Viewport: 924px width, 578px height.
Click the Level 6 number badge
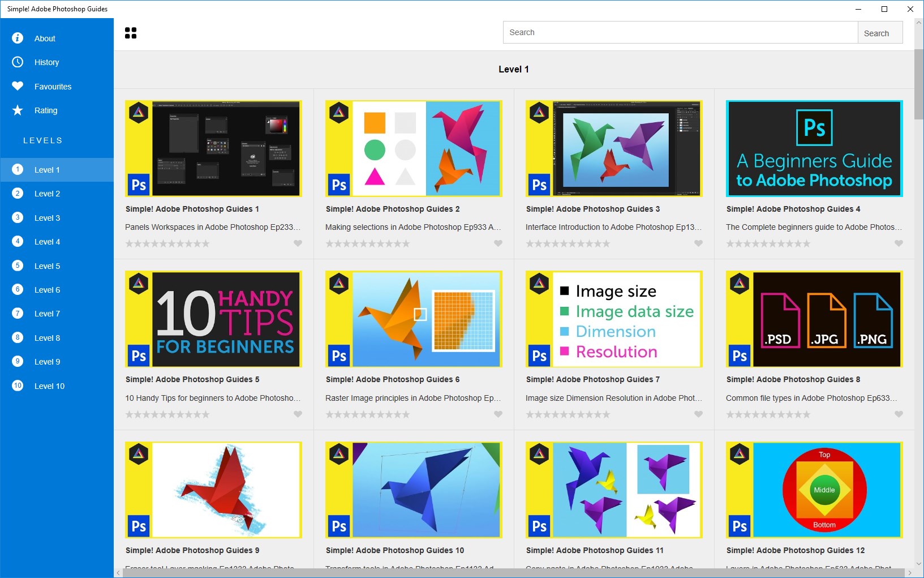(x=18, y=289)
